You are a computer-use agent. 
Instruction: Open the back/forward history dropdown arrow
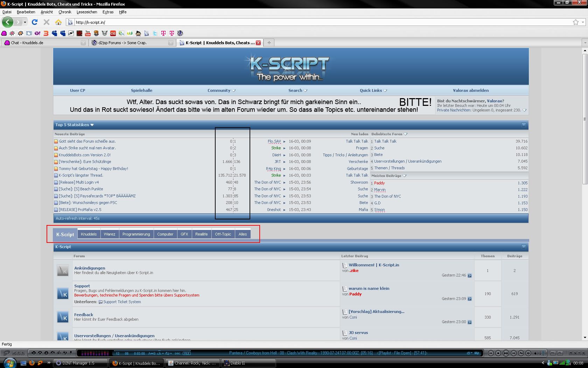(25, 22)
